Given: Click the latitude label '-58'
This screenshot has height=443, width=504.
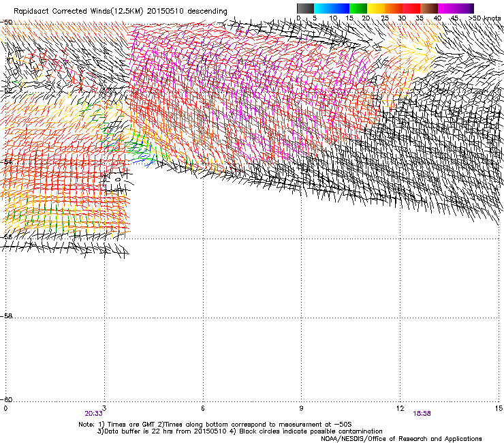Looking at the screenshot, I should click(7, 316).
